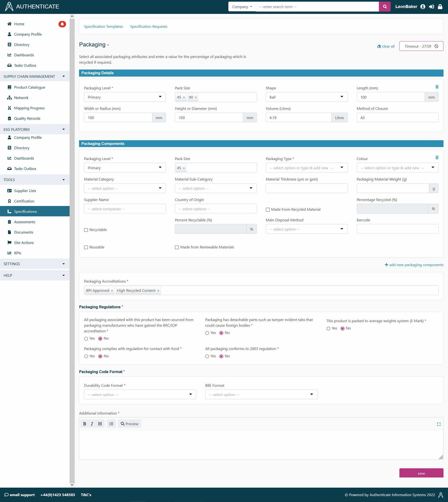Expand the editor to fullscreen
The height and width of the screenshot is (502, 448).
(x=438, y=424)
